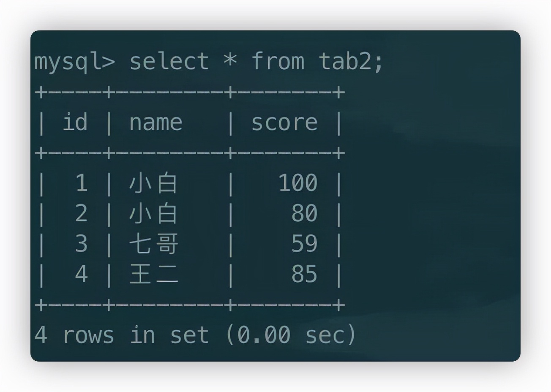Image resolution: width=551 pixels, height=392 pixels.
Task: Click the name 七哥
Action: click(x=153, y=244)
